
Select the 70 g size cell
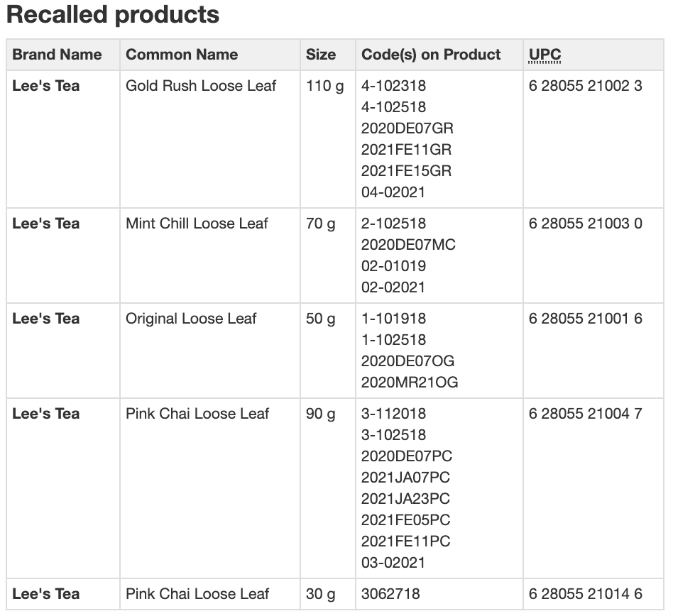321,224
